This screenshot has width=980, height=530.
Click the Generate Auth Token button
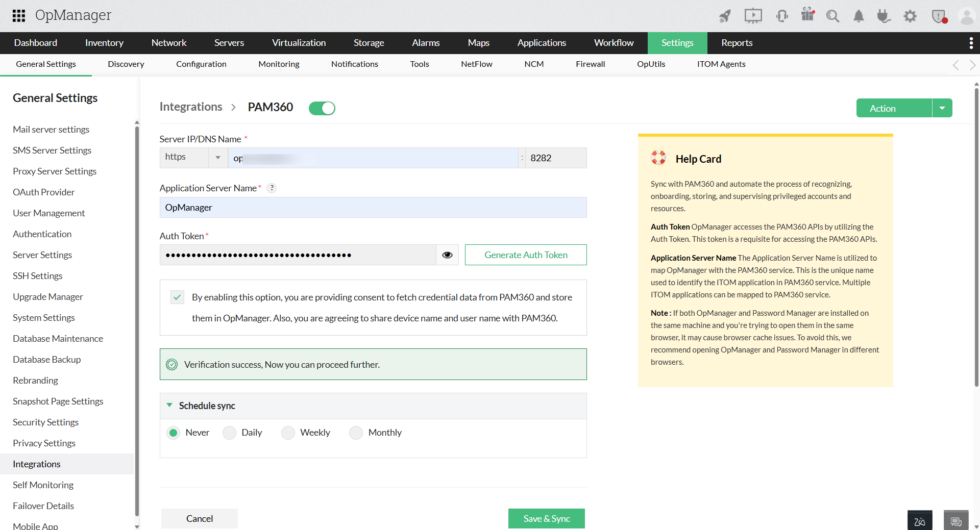click(526, 255)
